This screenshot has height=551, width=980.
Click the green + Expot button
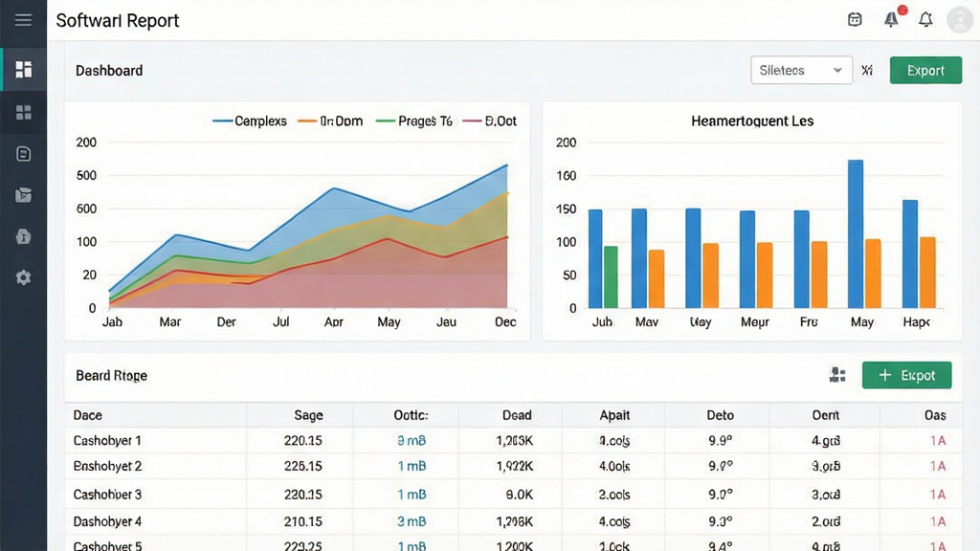907,375
